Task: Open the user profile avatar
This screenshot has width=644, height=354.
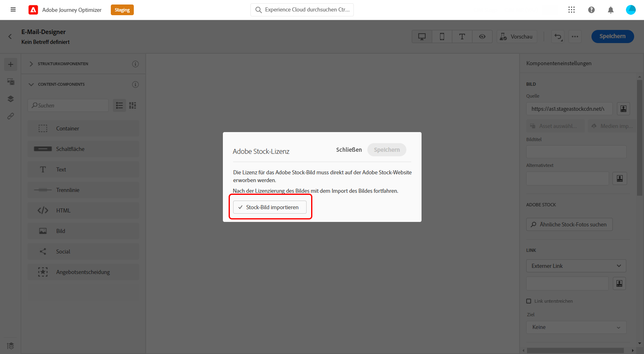Action: point(631,10)
